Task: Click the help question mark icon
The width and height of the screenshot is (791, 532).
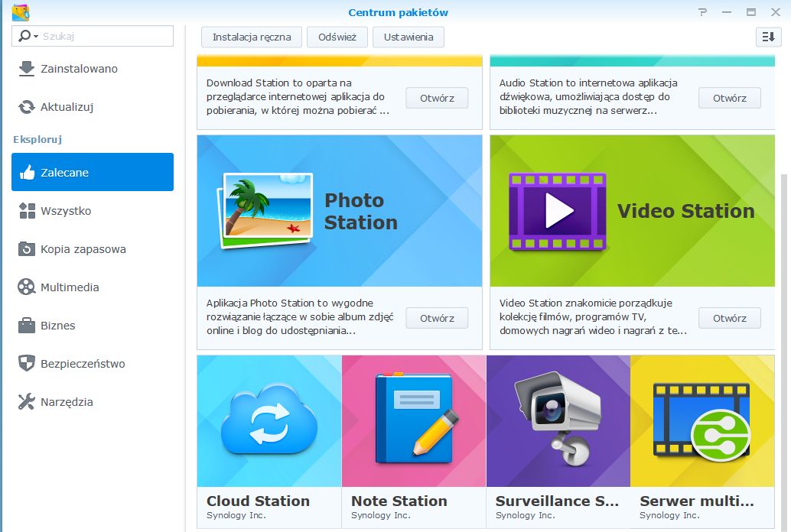Action: [x=702, y=12]
